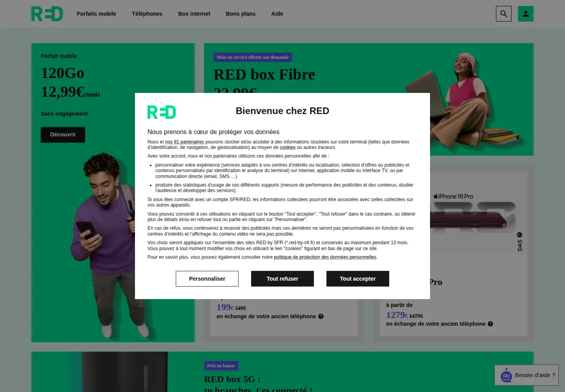Image resolution: width=565 pixels, height=392 pixels.
Task: Open Aide menu
Action: pyautogui.click(x=277, y=14)
